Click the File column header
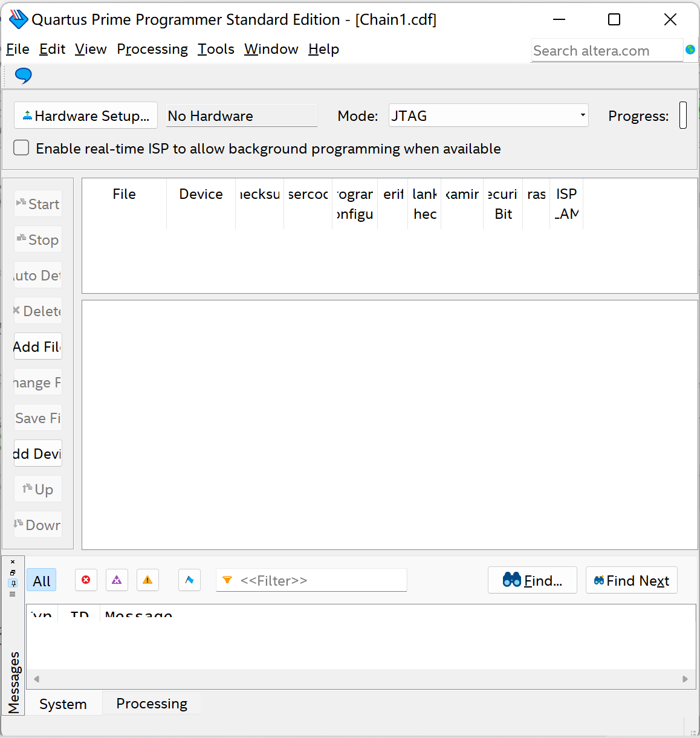Image resolution: width=700 pixels, height=738 pixels. tap(125, 204)
